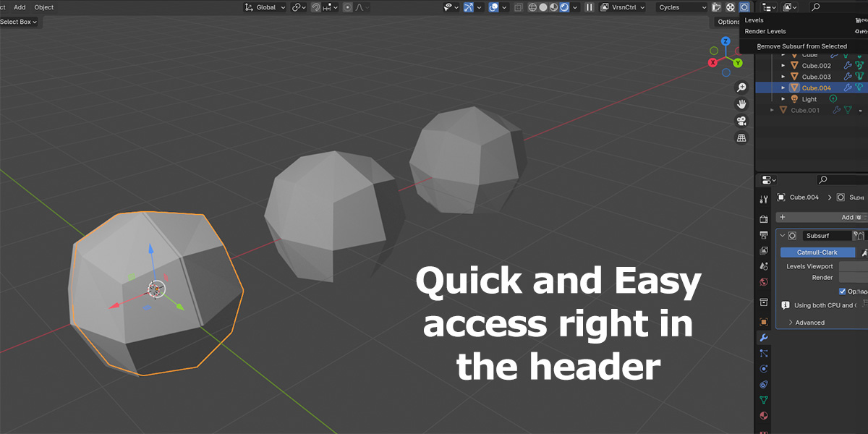Image resolution: width=868 pixels, height=434 pixels.
Task: Open the Tool properties tab
Action: [764, 200]
